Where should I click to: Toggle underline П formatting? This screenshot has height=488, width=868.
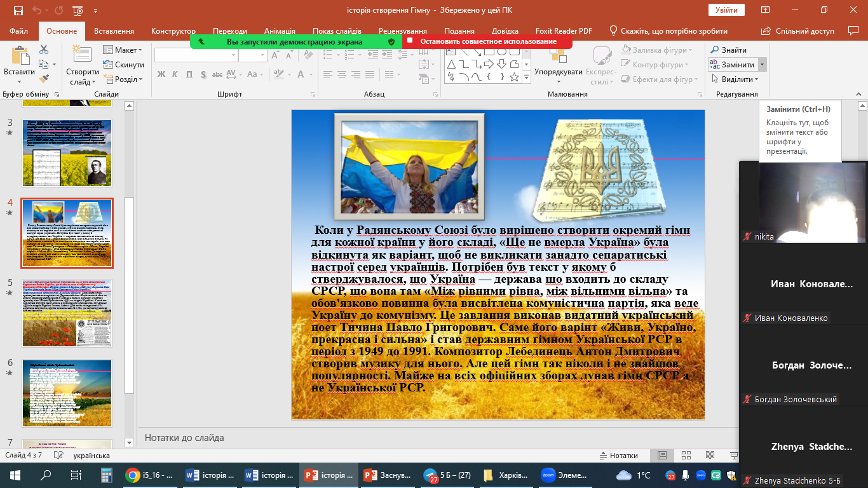pos(189,74)
